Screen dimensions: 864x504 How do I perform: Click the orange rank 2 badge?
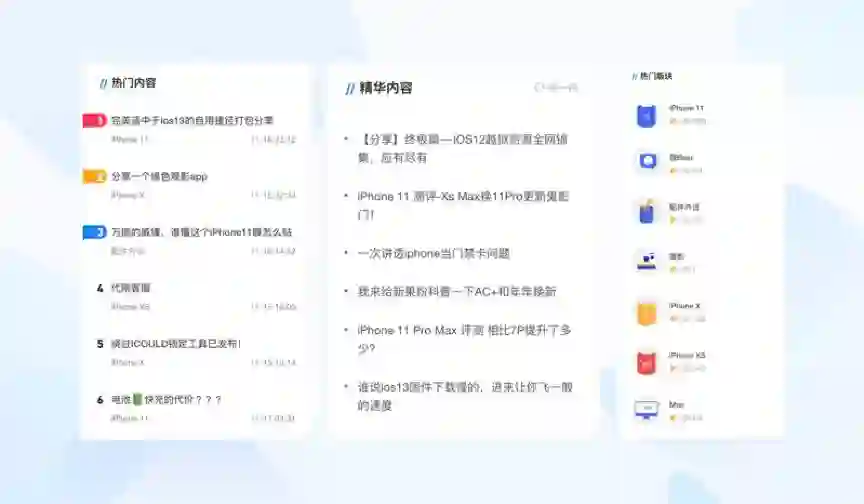click(94, 176)
